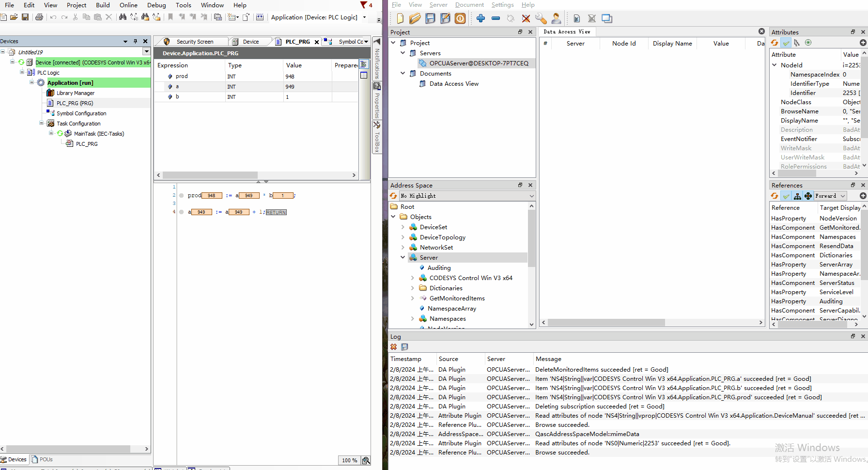Click the blue minus Remove Server icon
Screen dimensions: 868x470
[496, 18]
